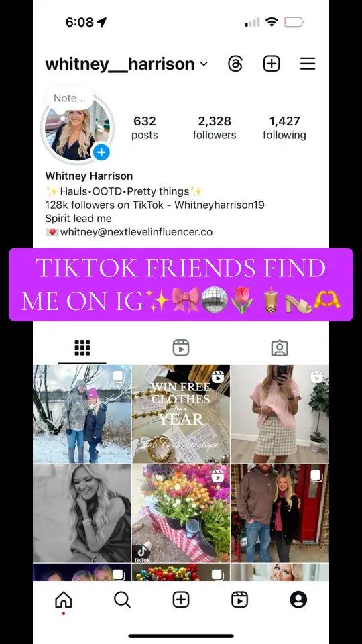Open the hamburger menu at top right
This screenshot has height=644, width=362.
click(308, 64)
